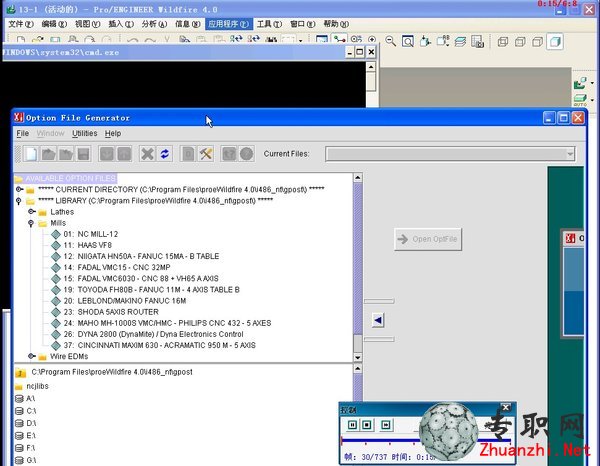Open the Utilities menu
The image size is (600, 466).
click(85, 133)
